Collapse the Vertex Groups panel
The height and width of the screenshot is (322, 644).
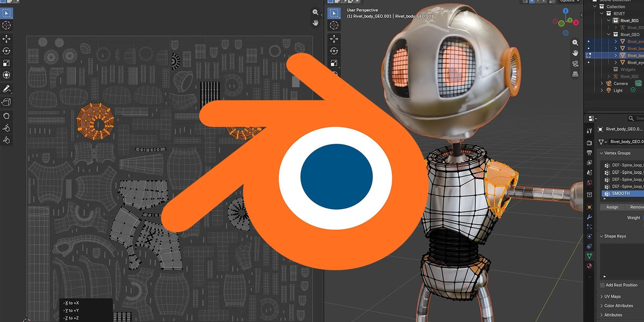pyautogui.click(x=602, y=153)
